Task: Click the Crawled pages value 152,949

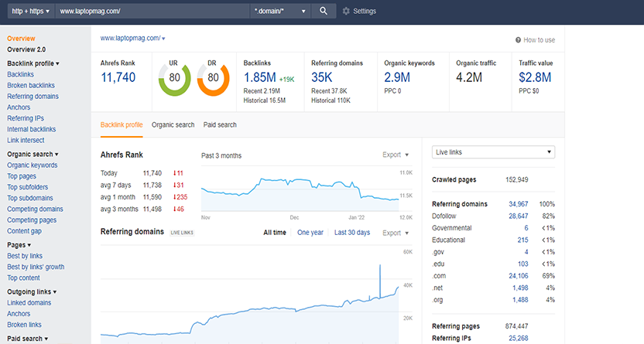Action: tap(517, 179)
